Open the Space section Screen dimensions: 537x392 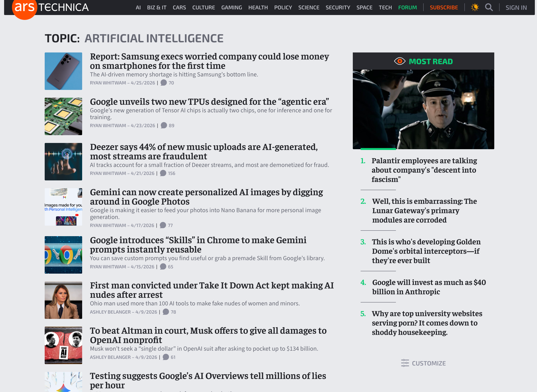pyautogui.click(x=365, y=8)
